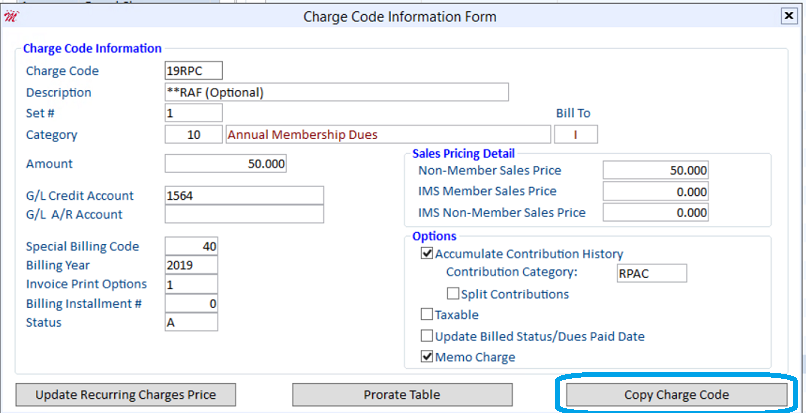Click into the Description text field
Viewport: 806px width, 413px height.
pyautogui.click(x=337, y=92)
